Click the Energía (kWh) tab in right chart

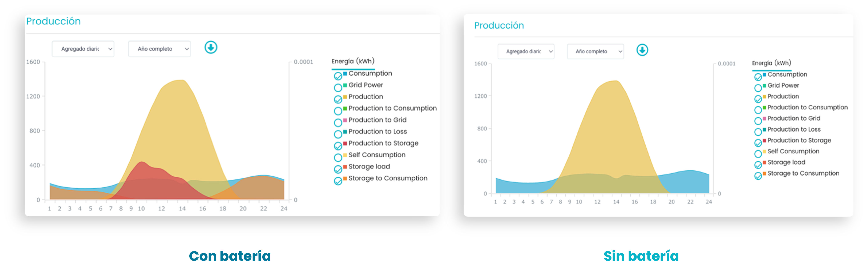point(771,63)
